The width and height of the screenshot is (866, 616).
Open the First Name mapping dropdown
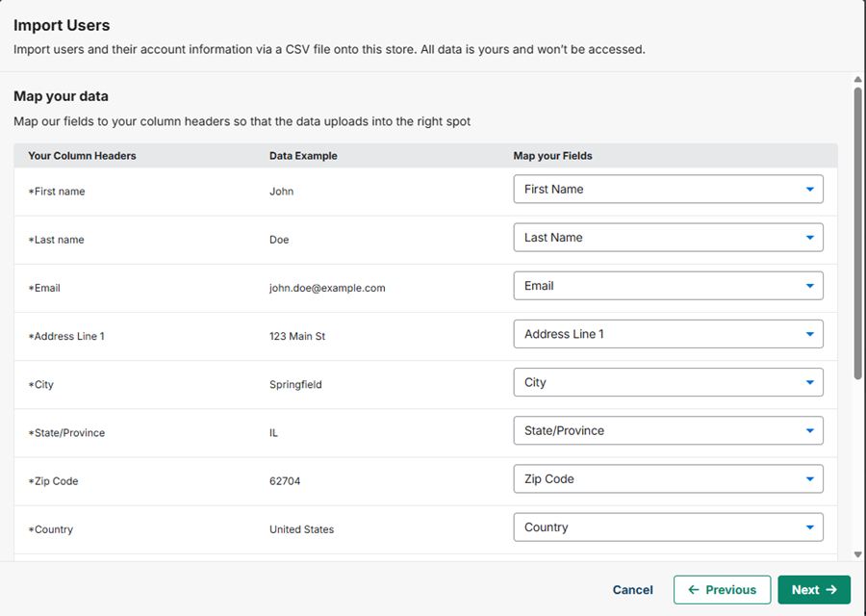(x=669, y=189)
